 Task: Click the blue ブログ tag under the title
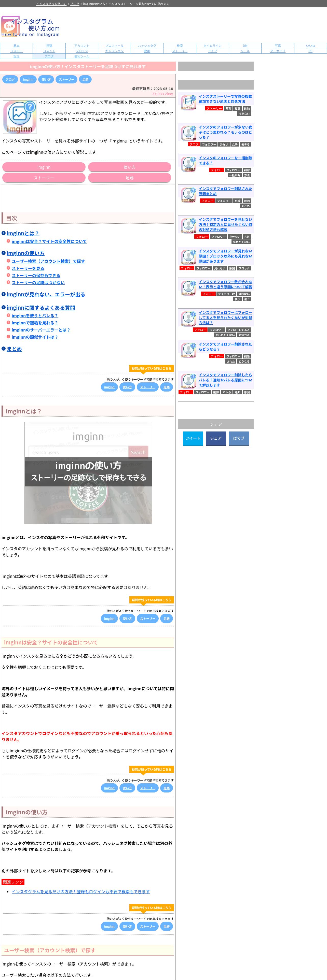tap(10, 80)
